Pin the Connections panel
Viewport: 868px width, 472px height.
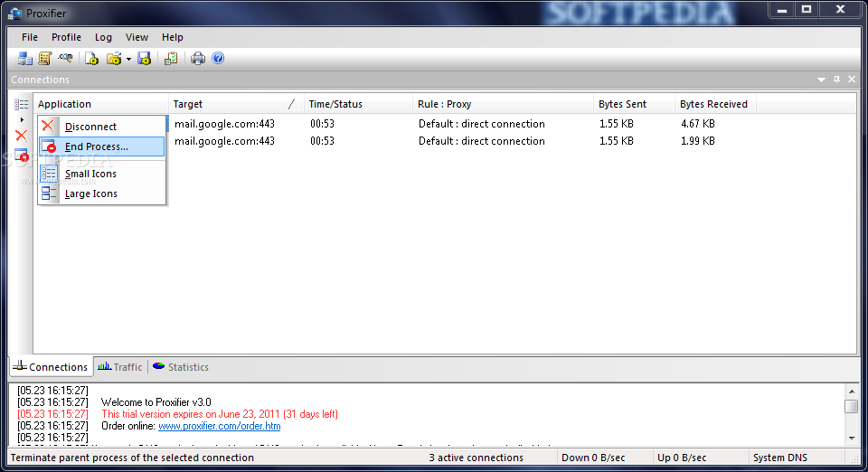pos(836,80)
